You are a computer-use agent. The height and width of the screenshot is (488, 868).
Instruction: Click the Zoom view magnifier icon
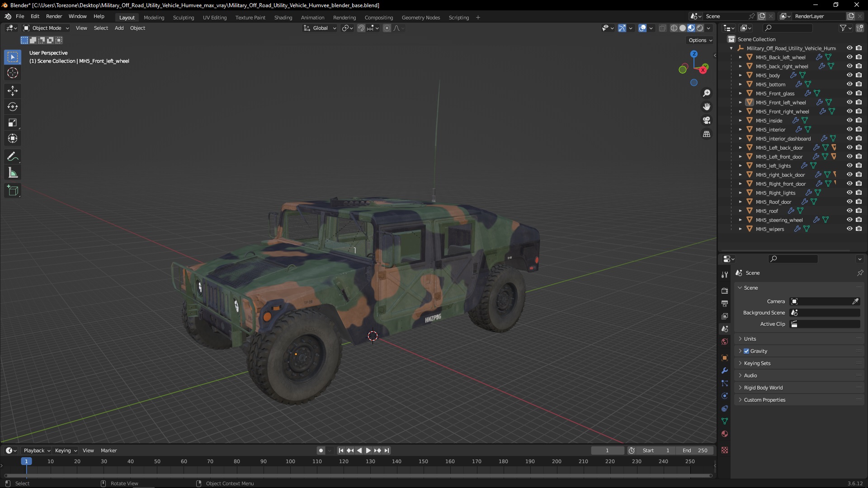707,93
